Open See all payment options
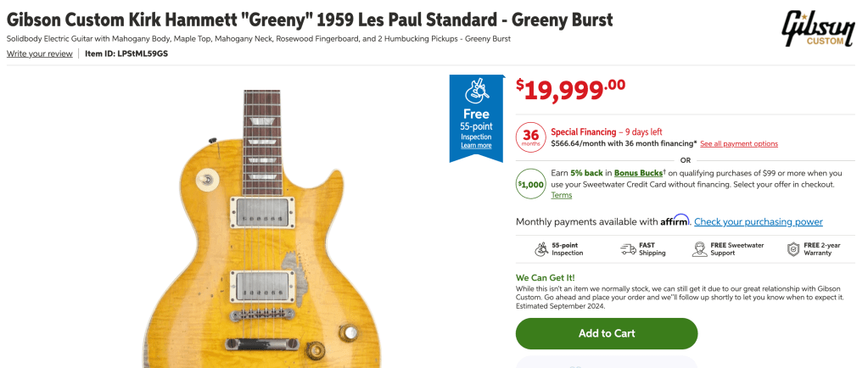The image size is (868, 368). [739, 144]
